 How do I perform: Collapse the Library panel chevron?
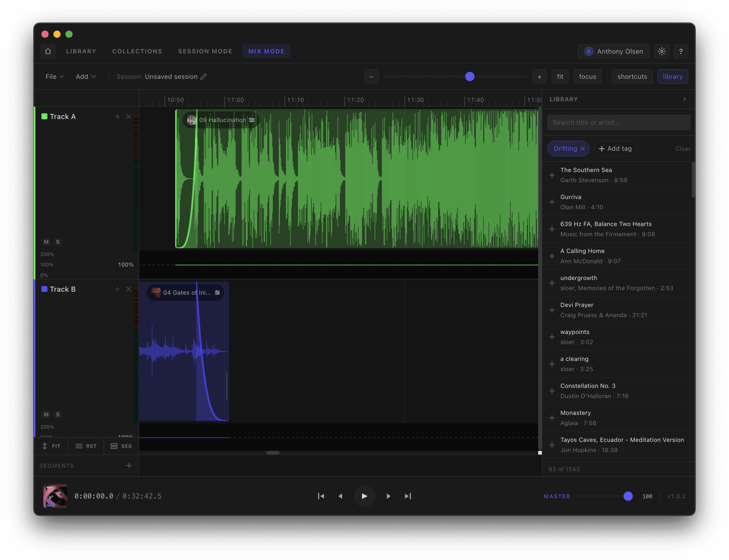[x=684, y=99]
